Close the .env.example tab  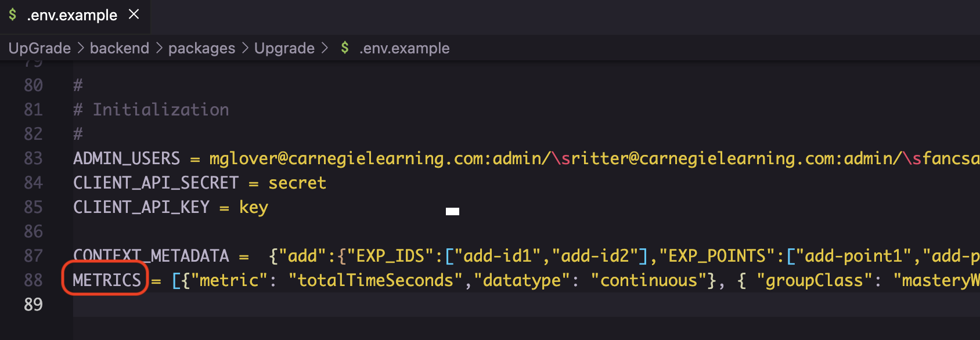click(x=134, y=15)
